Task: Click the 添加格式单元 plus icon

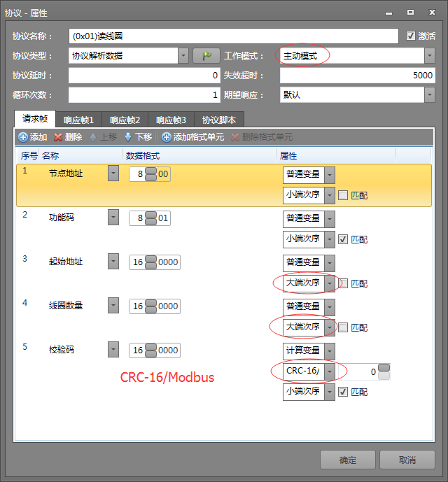Action: coord(167,137)
